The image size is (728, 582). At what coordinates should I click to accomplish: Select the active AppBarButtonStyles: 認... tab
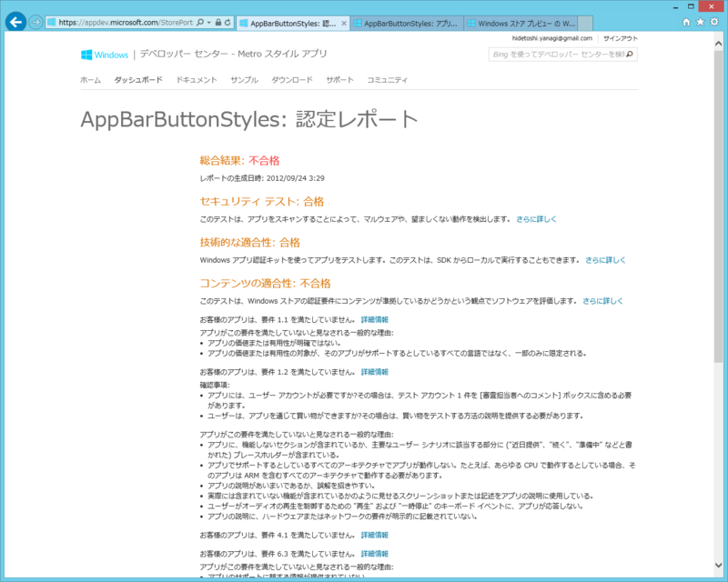pos(292,24)
